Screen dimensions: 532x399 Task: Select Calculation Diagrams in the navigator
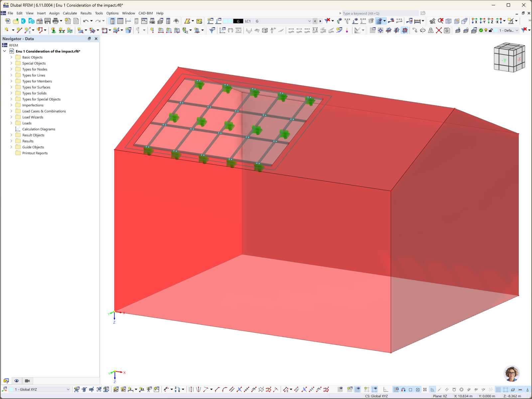[39, 129]
